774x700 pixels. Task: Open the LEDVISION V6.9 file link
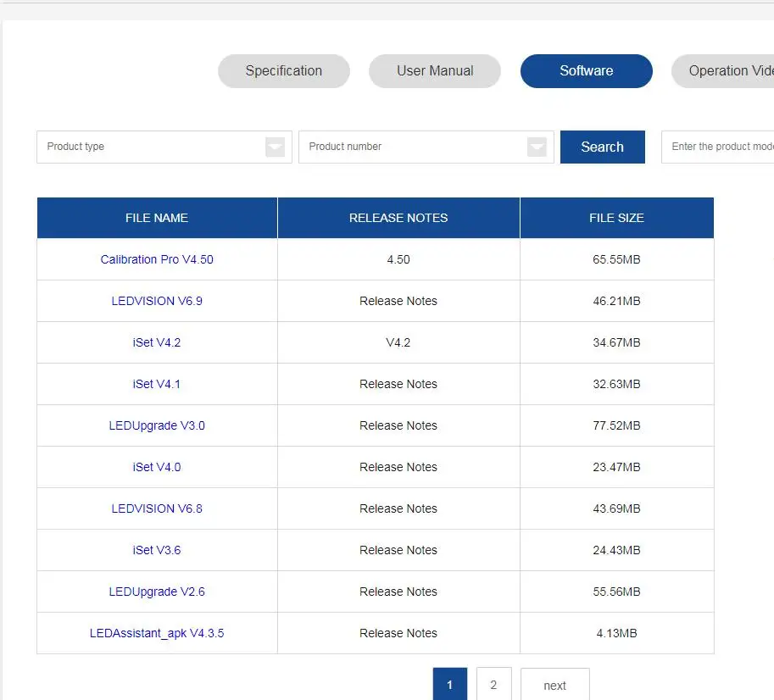tap(157, 301)
